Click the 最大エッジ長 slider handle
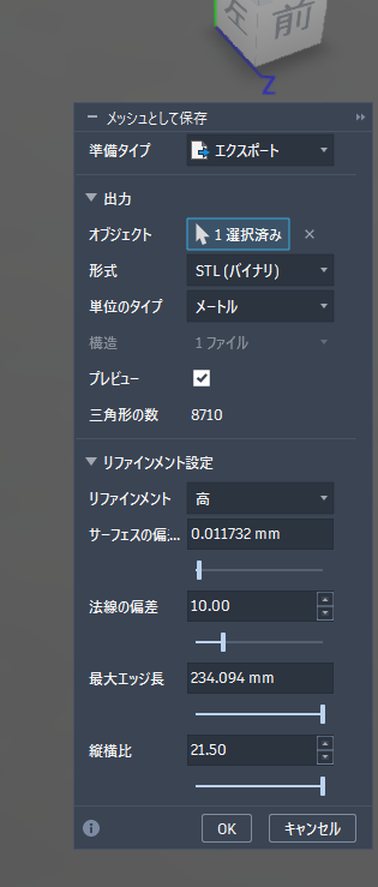378x887 pixels. click(323, 714)
